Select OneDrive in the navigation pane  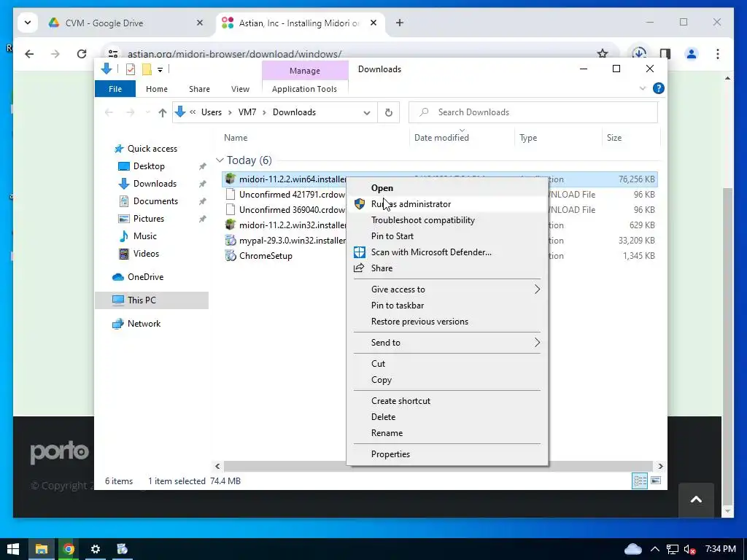pyautogui.click(x=145, y=276)
